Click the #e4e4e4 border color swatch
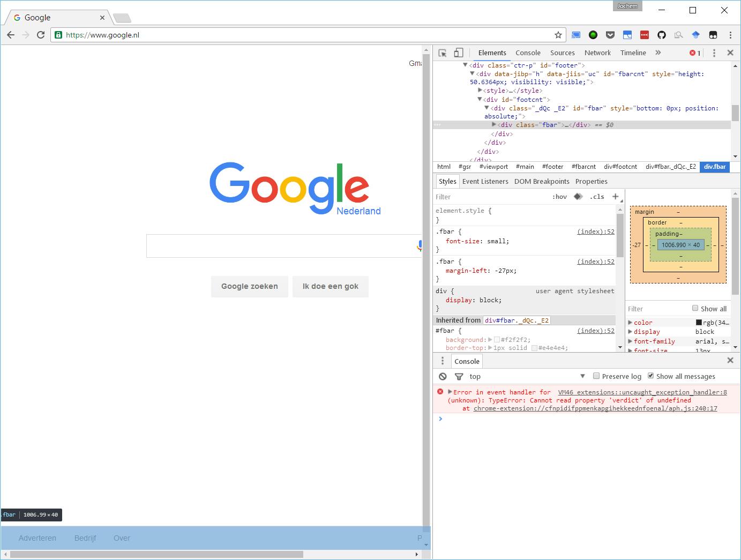Image resolution: width=741 pixels, height=560 pixels. click(x=534, y=348)
